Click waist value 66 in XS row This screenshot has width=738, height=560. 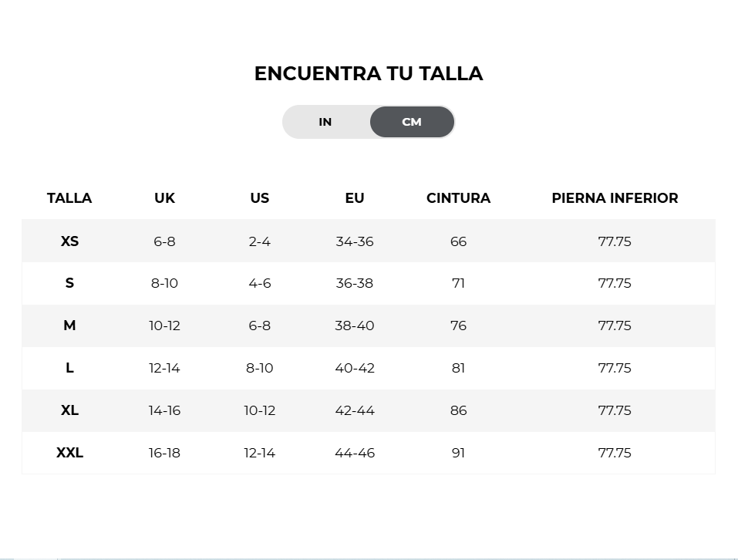pos(458,241)
